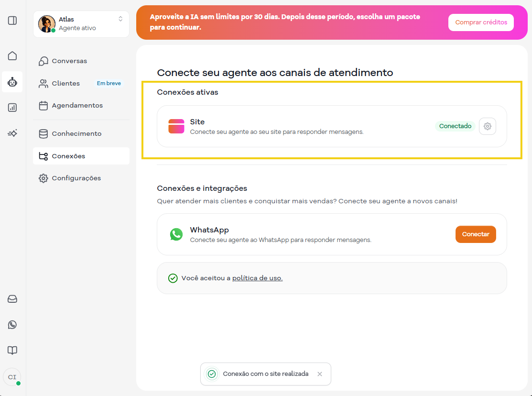Open the CI user profile avatar
532x396 pixels.
click(12, 377)
